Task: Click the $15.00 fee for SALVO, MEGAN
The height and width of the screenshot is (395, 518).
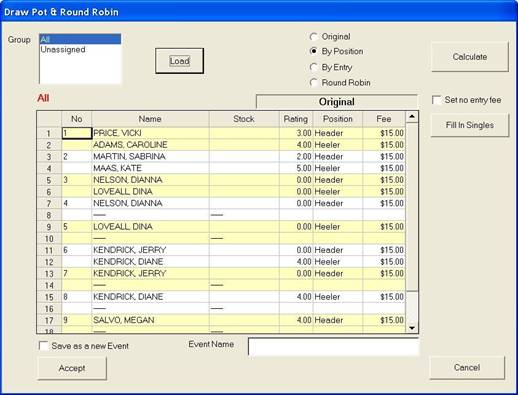Action: (384, 320)
